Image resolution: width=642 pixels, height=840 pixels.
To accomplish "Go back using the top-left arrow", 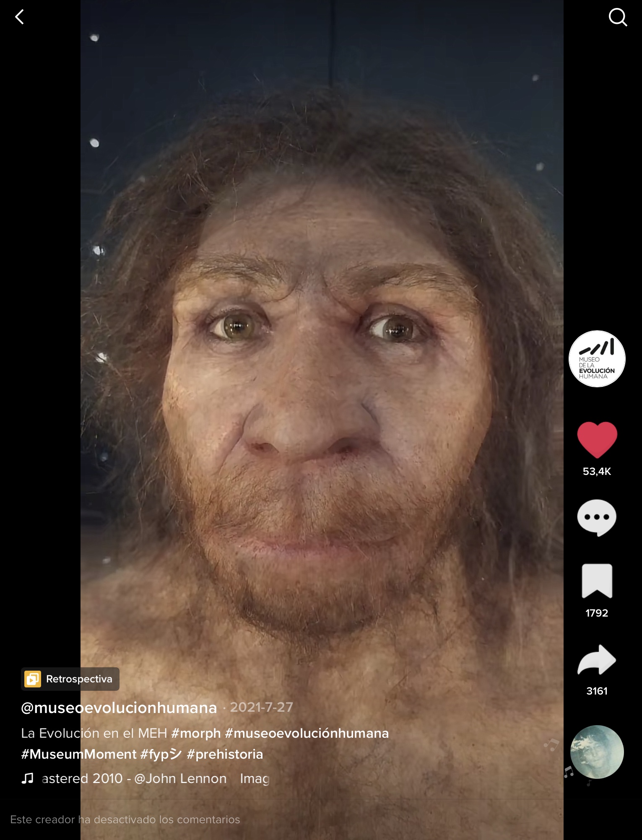I will point(19,17).
